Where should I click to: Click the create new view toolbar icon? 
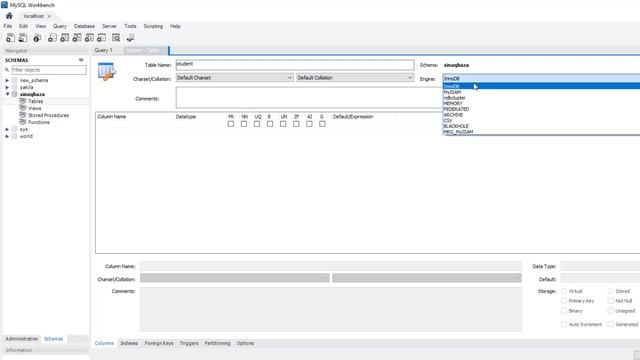click(x=77, y=38)
